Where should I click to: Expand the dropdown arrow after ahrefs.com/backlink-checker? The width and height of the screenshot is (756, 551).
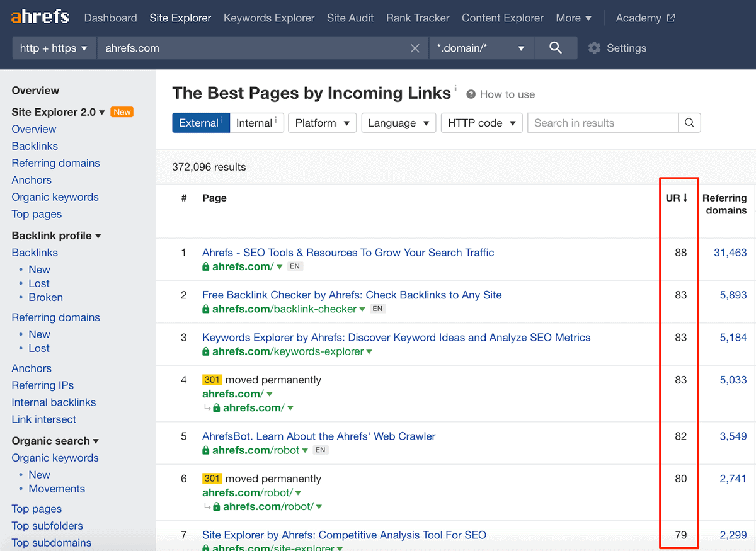coord(362,309)
